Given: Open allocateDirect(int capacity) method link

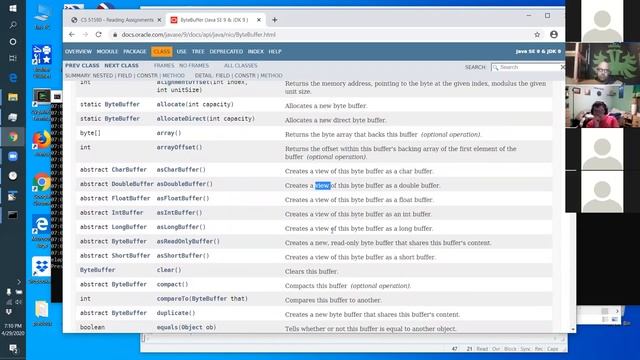Looking at the screenshot, I should pyautogui.click(x=206, y=119).
